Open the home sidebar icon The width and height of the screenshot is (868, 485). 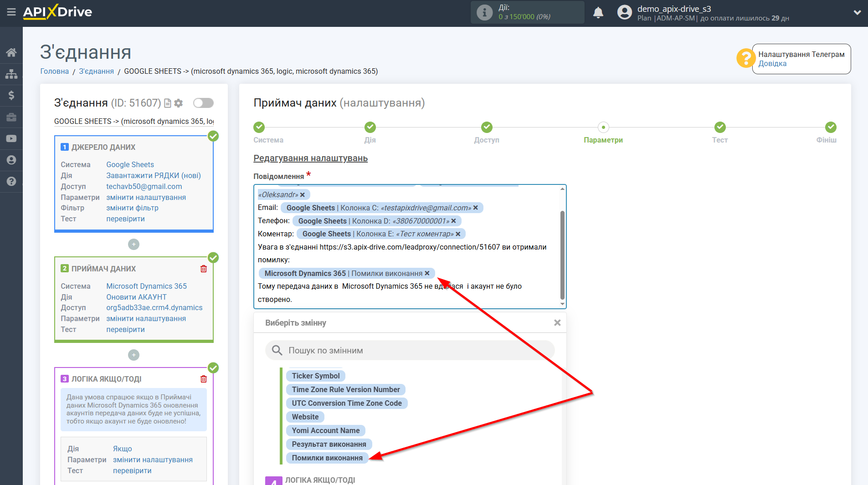(11, 52)
